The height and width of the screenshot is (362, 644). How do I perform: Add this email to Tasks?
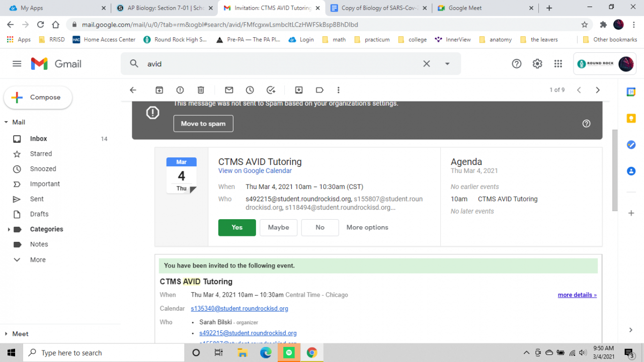coord(271,90)
